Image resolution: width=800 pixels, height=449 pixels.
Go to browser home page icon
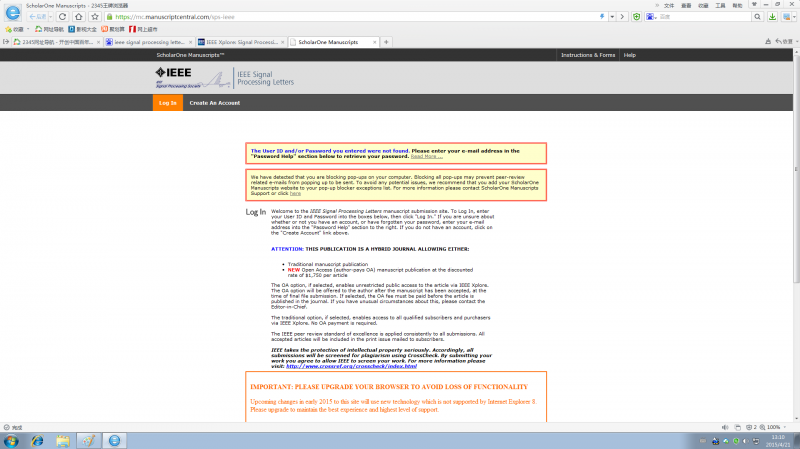(x=79, y=17)
